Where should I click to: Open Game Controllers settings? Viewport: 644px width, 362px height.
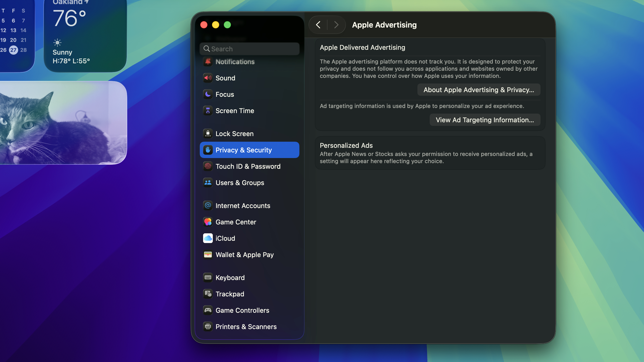click(x=242, y=310)
